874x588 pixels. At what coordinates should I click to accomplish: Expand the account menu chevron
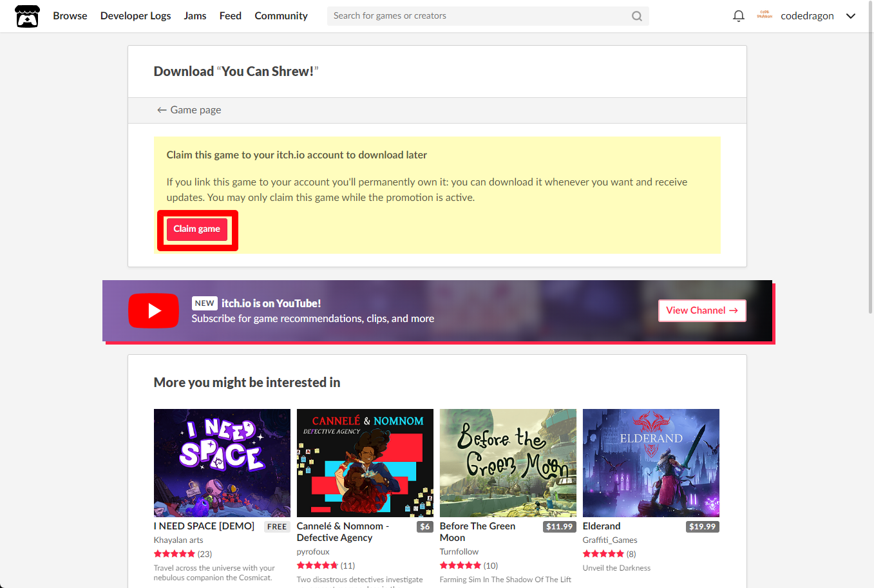tap(851, 16)
